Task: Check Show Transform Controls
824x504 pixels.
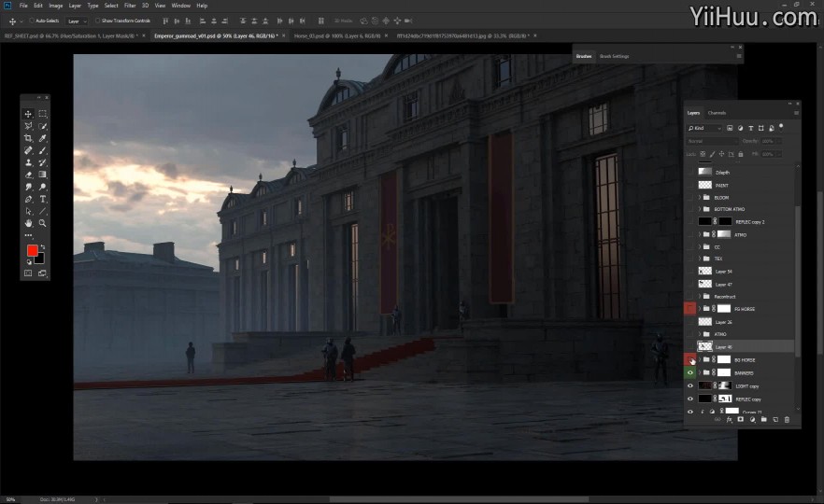Action: tap(98, 21)
